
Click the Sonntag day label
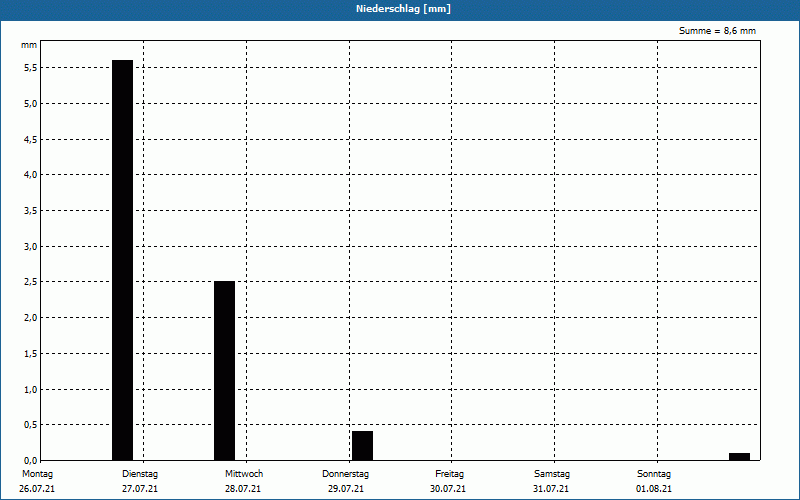point(654,474)
